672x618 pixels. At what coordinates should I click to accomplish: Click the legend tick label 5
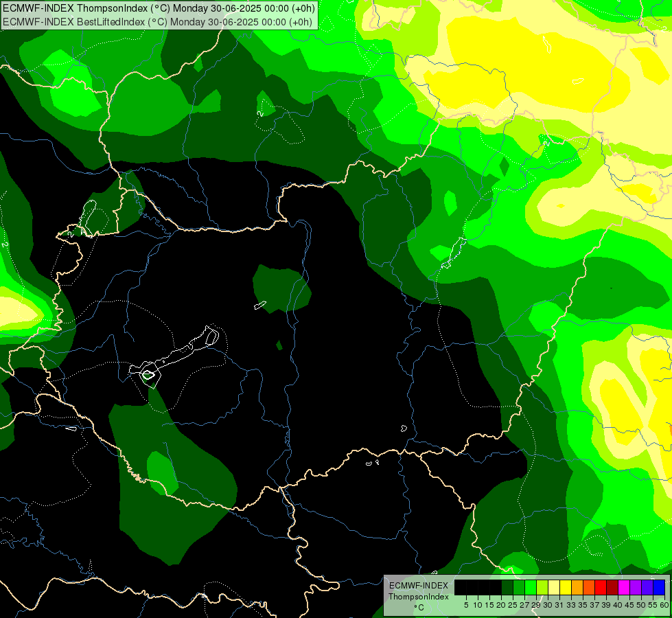click(x=466, y=605)
